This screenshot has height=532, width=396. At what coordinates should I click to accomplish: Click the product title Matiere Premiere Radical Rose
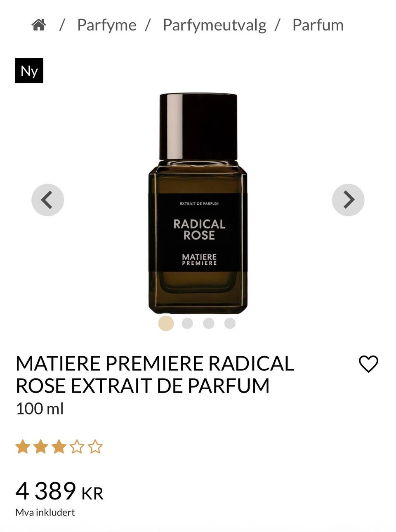pos(155,374)
